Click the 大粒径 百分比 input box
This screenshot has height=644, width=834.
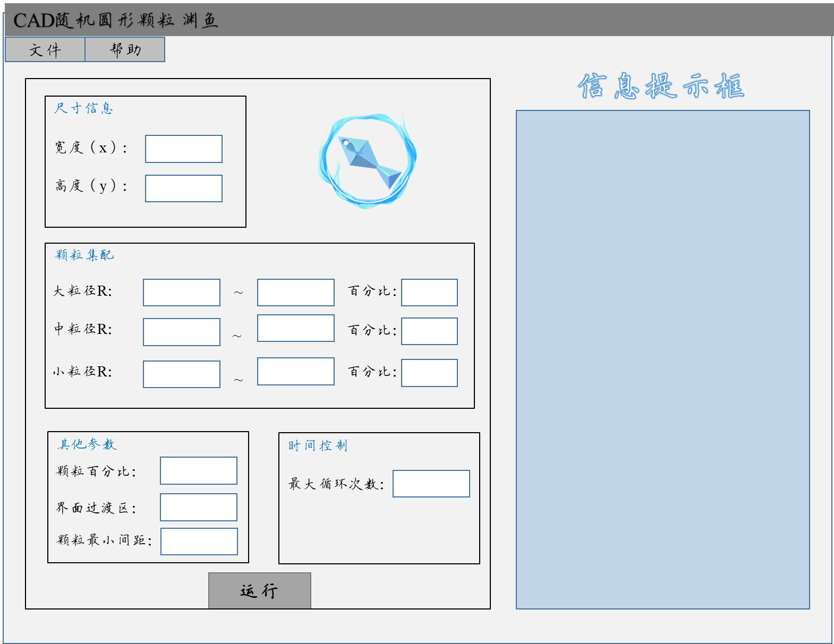[429, 293]
